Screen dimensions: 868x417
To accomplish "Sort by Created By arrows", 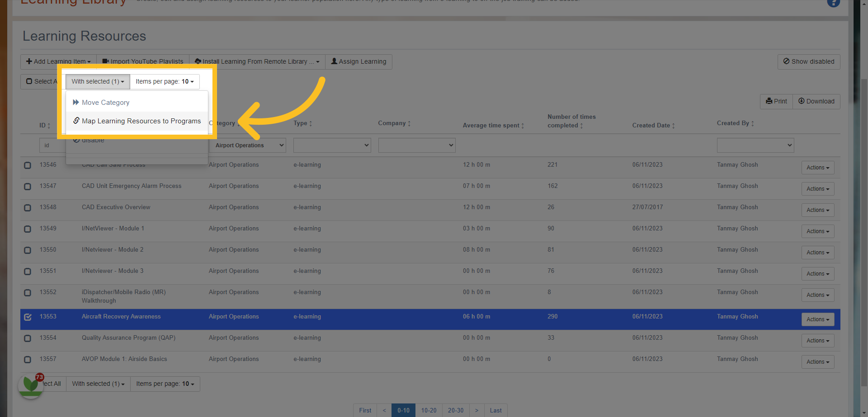I will [753, 123].
